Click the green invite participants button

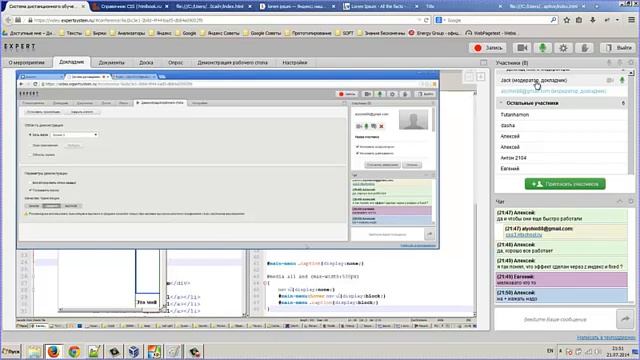tap(565, 184)
